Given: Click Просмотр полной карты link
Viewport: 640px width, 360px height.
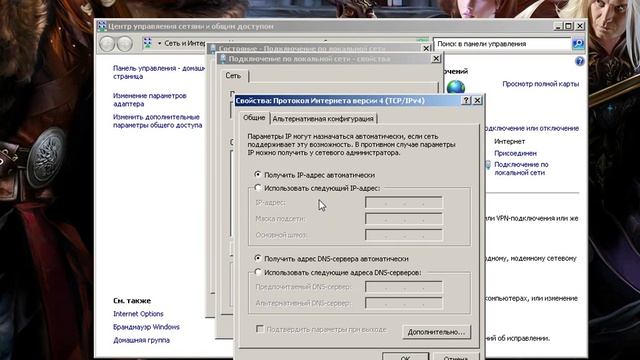Looking at the screenshot, I should point(540,84).
